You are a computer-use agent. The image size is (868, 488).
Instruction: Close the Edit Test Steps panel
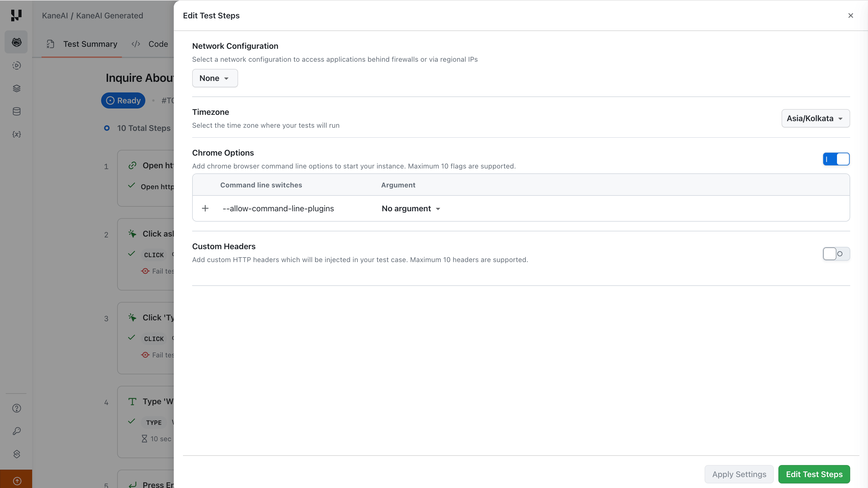coord(851,16)
